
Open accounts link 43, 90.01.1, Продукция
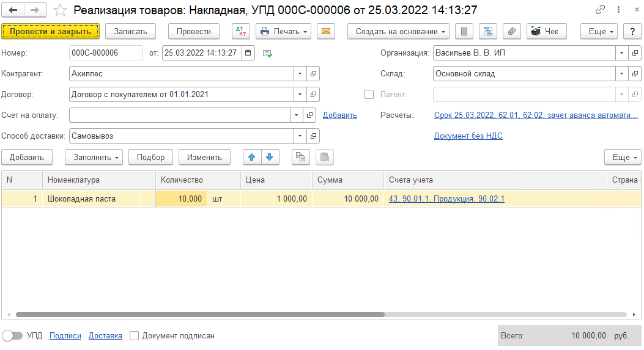[446, 199]
